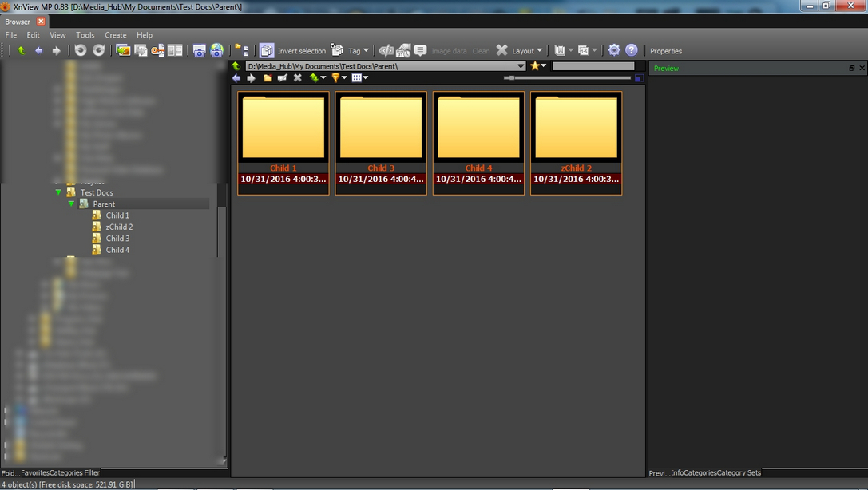Open the filter funnel dropdown
The image size is (868, 490).
coord(339,78)
